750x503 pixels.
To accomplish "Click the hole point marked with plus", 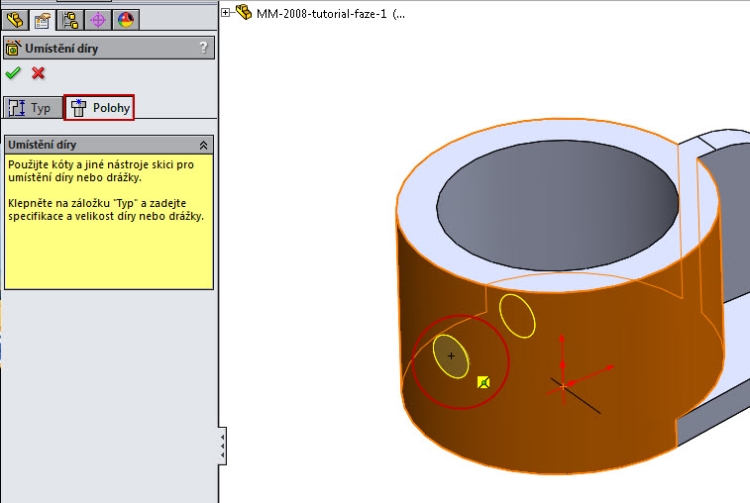I will (451, 356).
